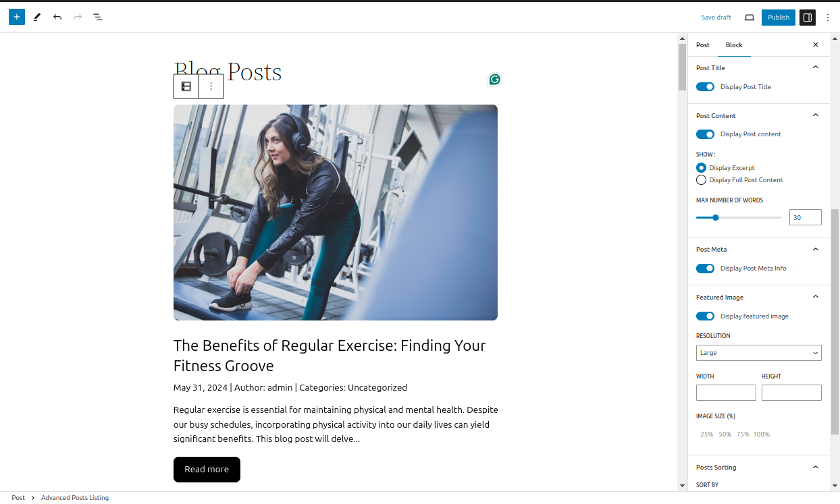Click the Undo arrow icon
This screenshot has height=504, width=840.
pos(57,17)
